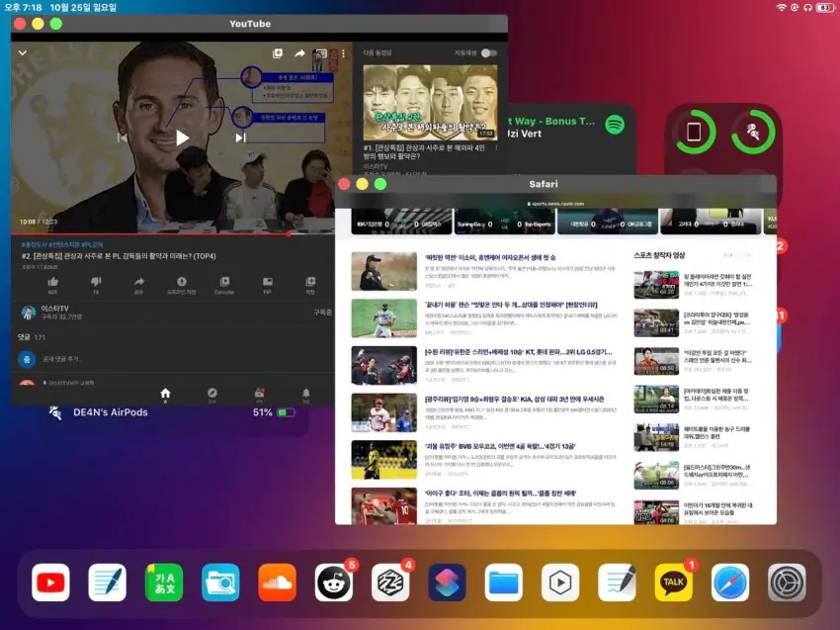
Task: Click the Wi-Fi icon in the status bar
Action: pyautogui.click(x=781, y=8)
